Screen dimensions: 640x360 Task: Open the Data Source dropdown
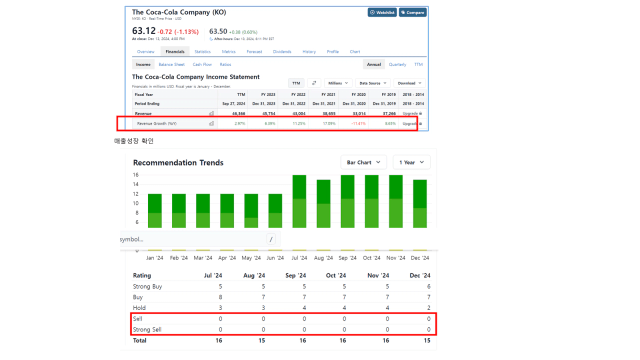(373, 83)
